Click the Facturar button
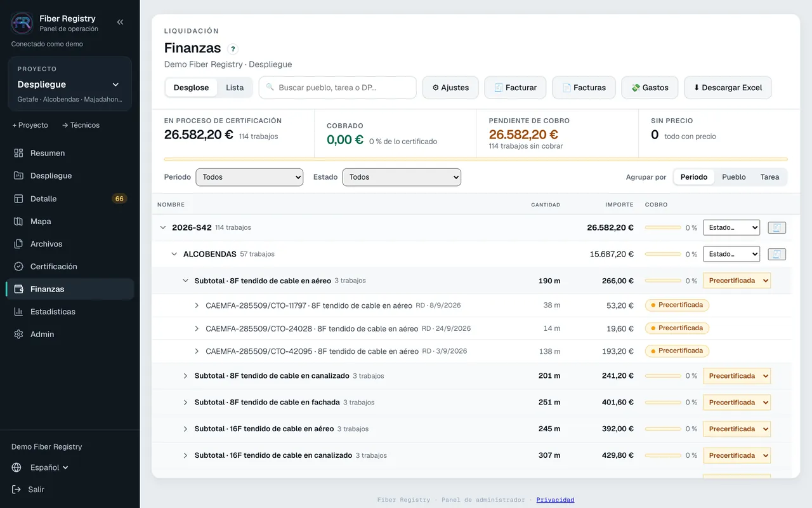 click(515, 88)
